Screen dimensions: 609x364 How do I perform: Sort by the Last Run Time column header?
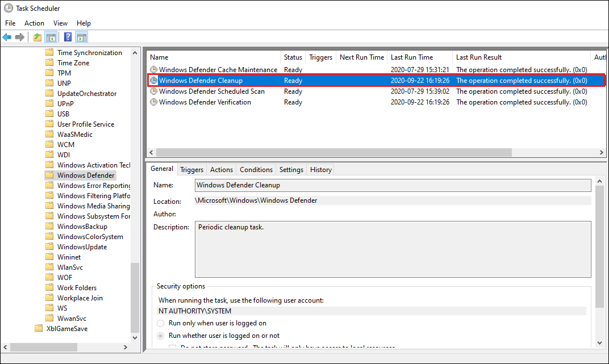tap(420, 57)
